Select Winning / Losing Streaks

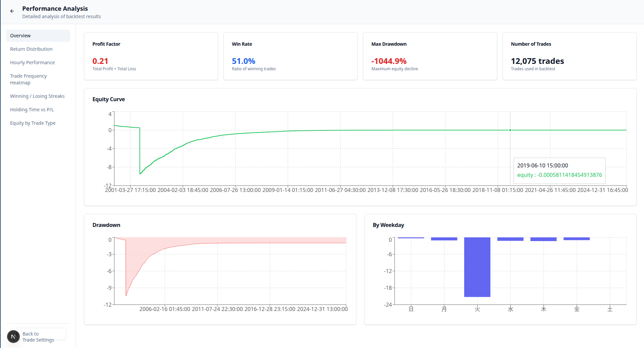coord(37,96)
